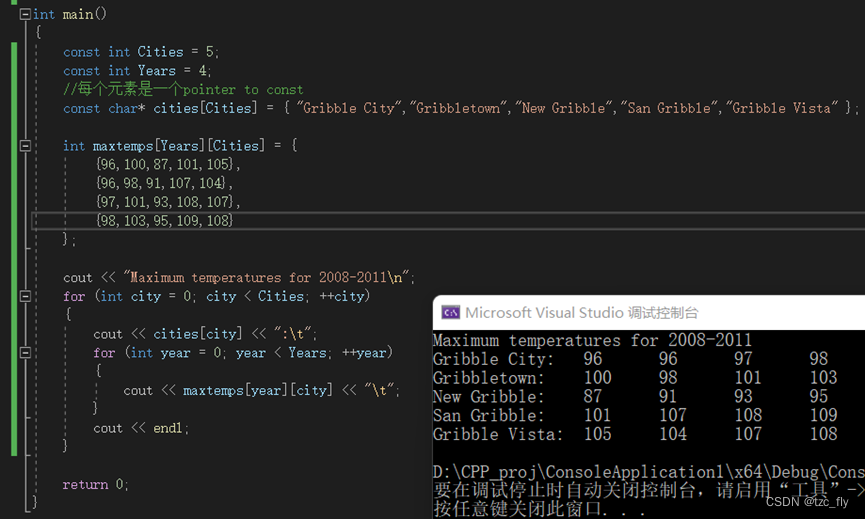865x519 pixels.
Task: Click the debug console window icon
Action: (450, 313)
